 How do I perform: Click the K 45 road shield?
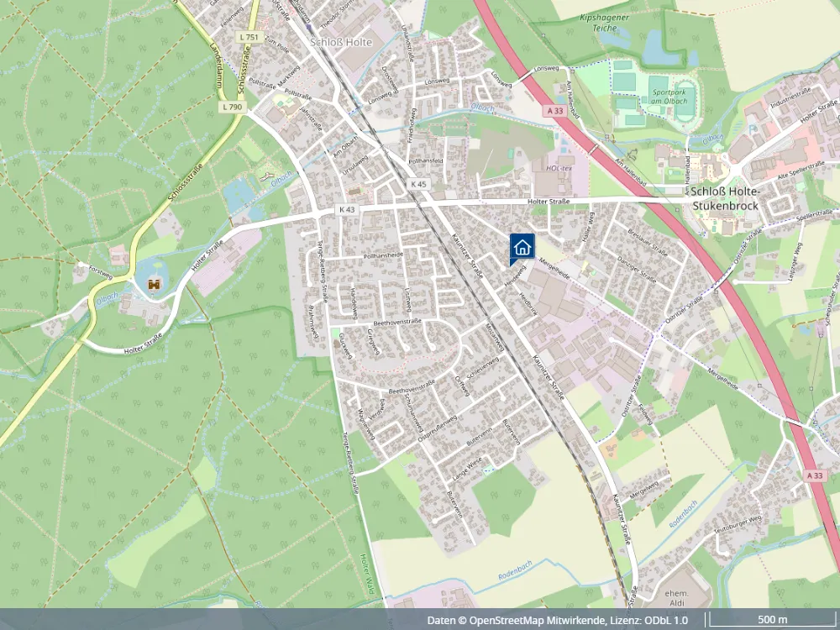pos(418,184)
